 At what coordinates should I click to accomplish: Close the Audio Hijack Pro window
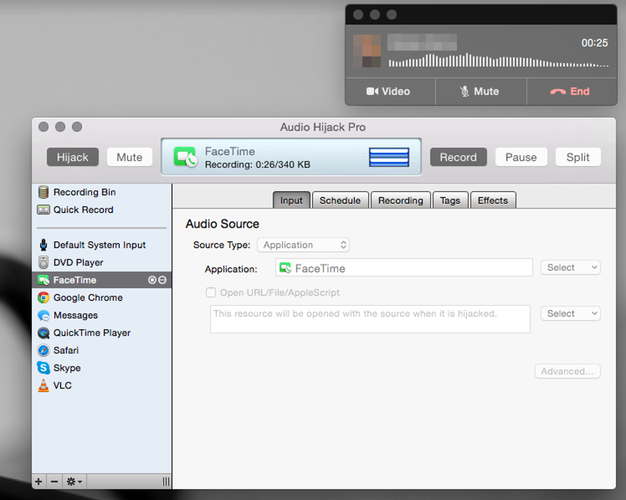(x=44, y=127)
